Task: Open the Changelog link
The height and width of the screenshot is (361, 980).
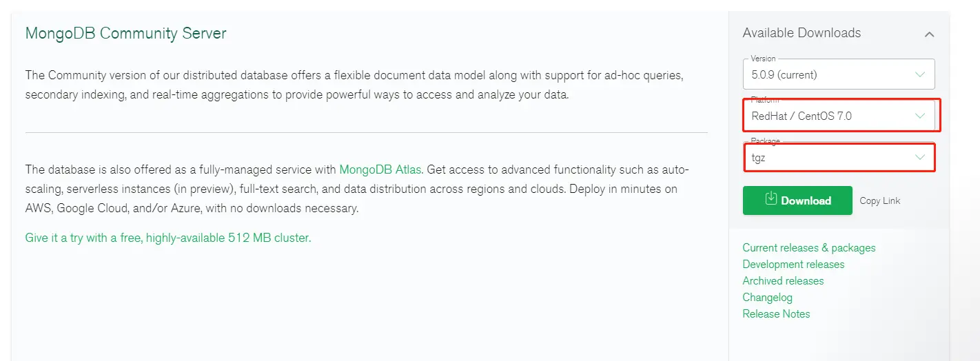Action: coord(768,297)
